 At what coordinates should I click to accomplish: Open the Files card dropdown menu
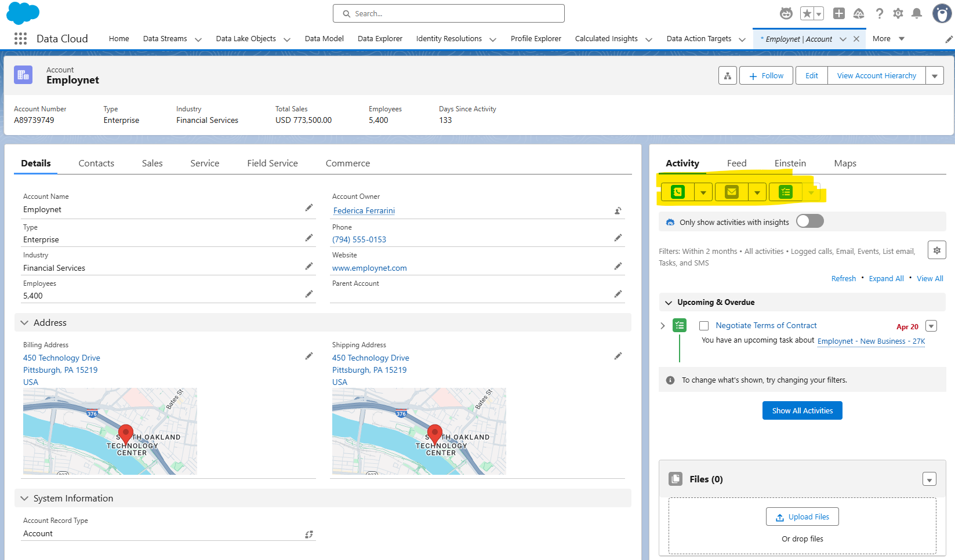929,479
